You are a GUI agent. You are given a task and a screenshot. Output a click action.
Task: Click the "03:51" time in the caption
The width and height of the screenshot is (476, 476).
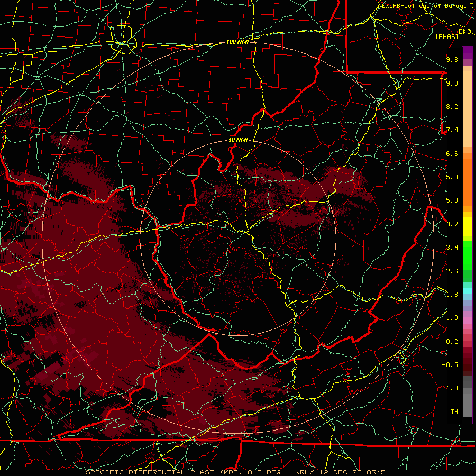[378, 472]
